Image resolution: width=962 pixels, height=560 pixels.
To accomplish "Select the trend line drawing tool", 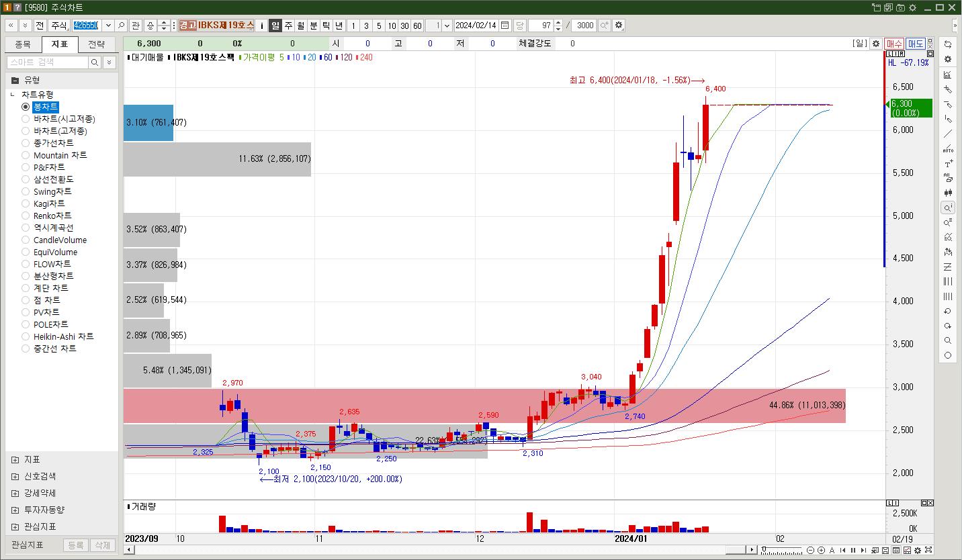I will (948, 134).
